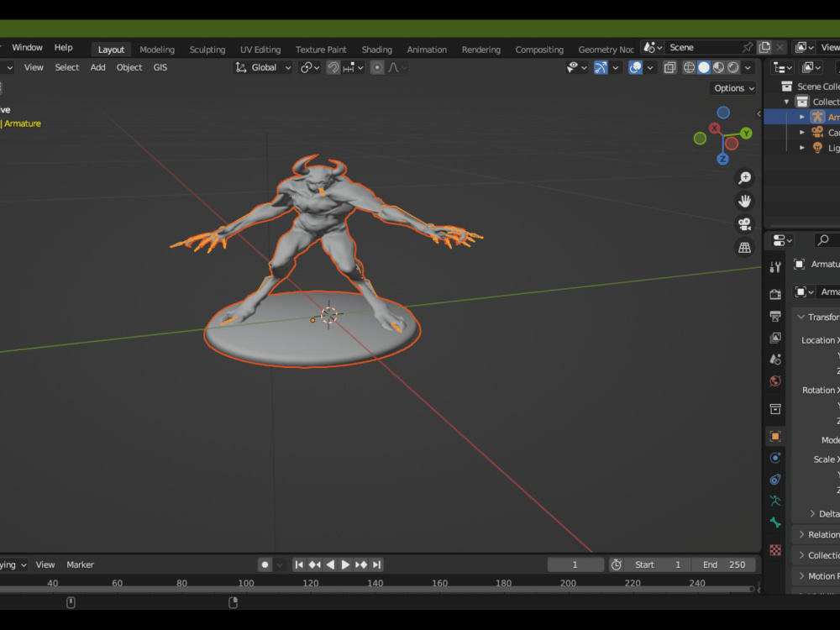Viewport: 840px width, 630px height.
Task: Toggle proportional editing
Action: 377,67
